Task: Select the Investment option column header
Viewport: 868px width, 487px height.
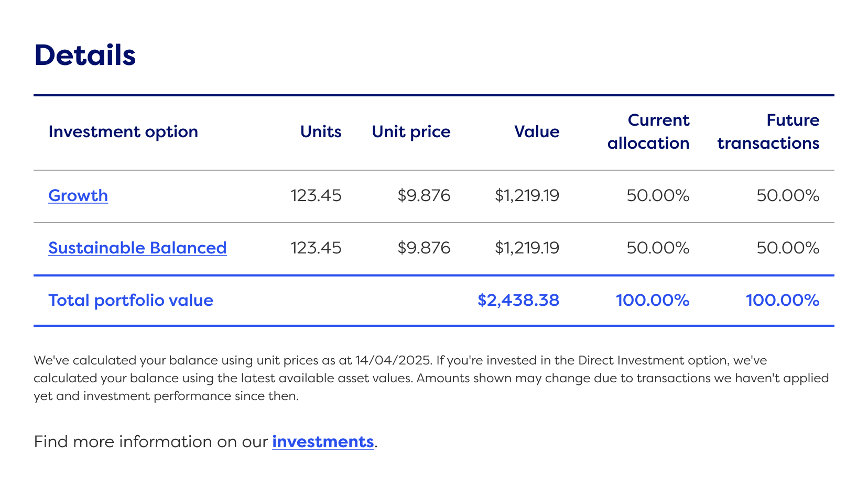Action: click(x=123, y=131)
